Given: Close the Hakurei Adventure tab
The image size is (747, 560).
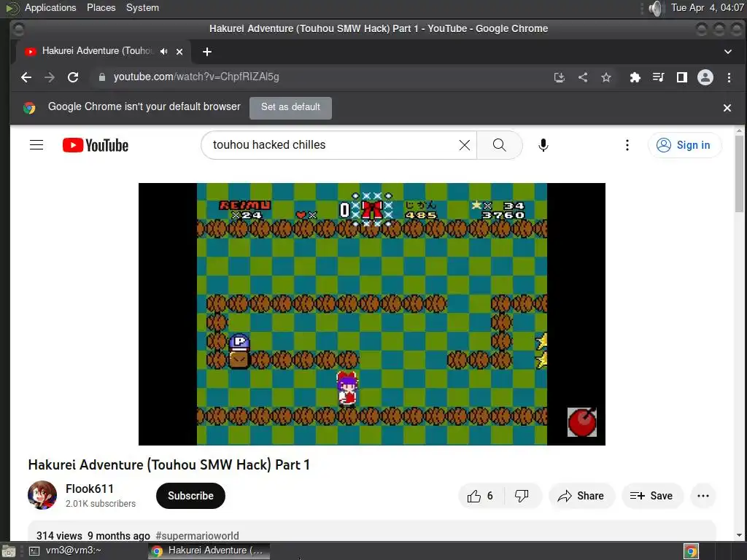Looking at the screenshot, I should tap(179, 52).
